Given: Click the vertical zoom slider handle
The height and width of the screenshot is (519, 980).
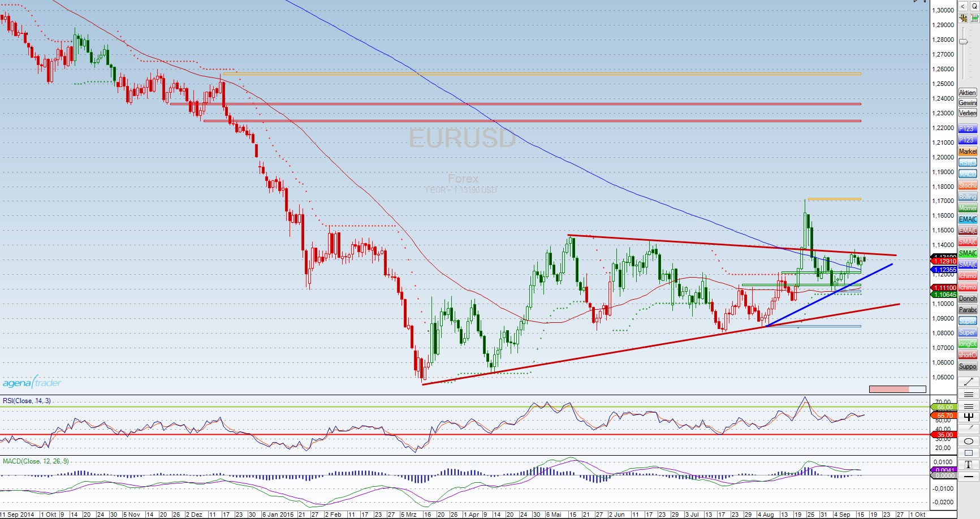Looking at the screenshot, I should (x=963, y=42).
